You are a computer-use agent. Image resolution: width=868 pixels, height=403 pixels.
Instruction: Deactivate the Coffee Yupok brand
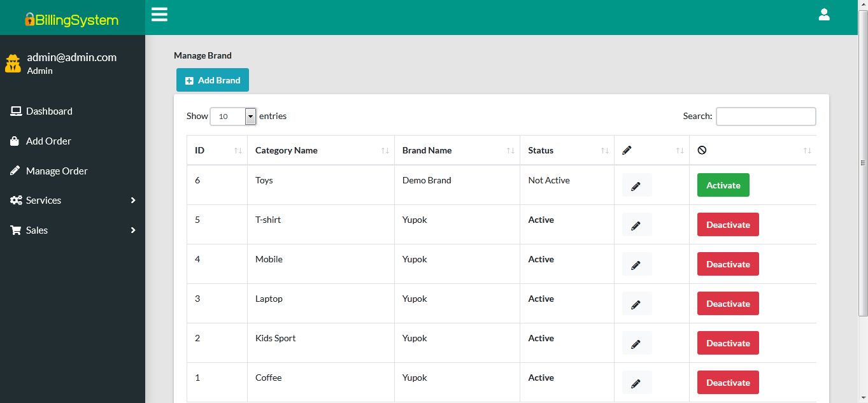[727, 382]
